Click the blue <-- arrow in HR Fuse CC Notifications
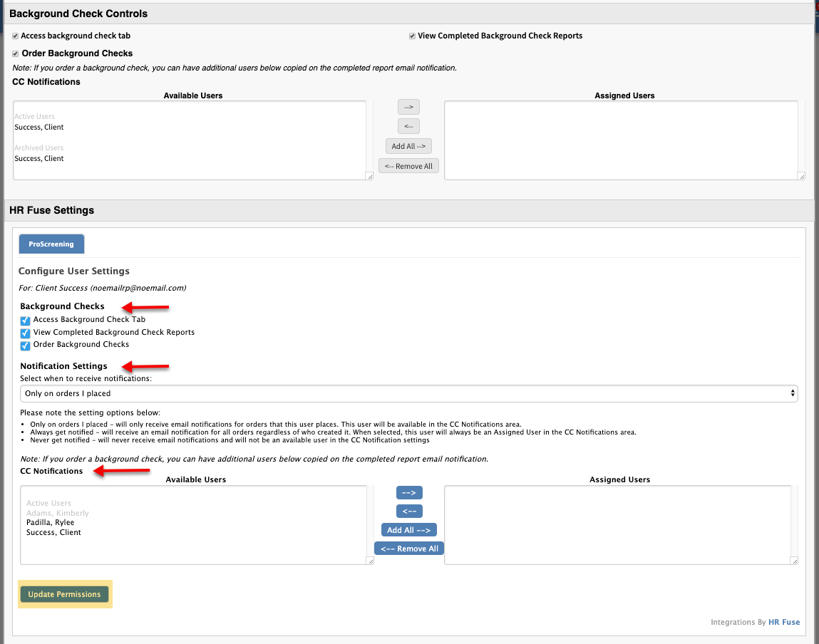The width and height of the screenshot is (819, 644). [x=408, y=511]
